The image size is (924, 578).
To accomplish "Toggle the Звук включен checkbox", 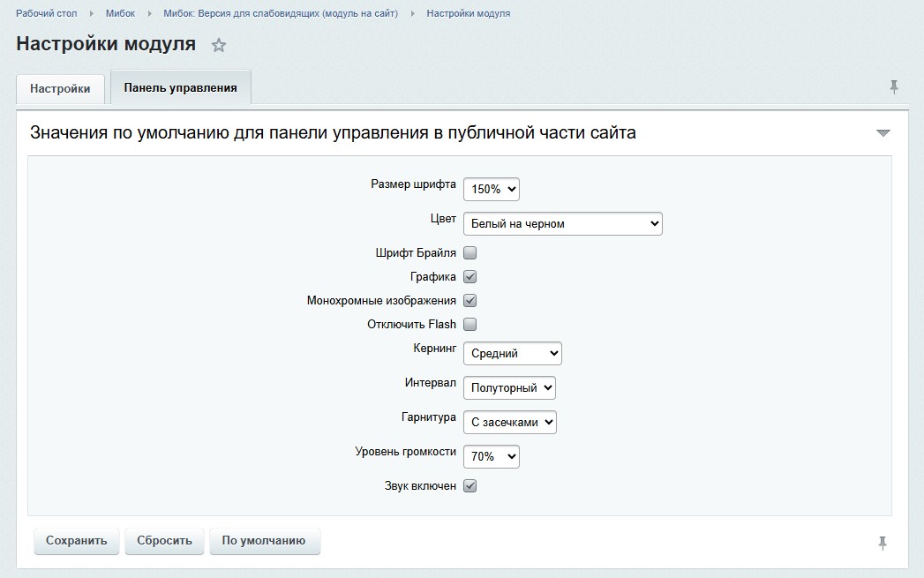I will (470, 484).
